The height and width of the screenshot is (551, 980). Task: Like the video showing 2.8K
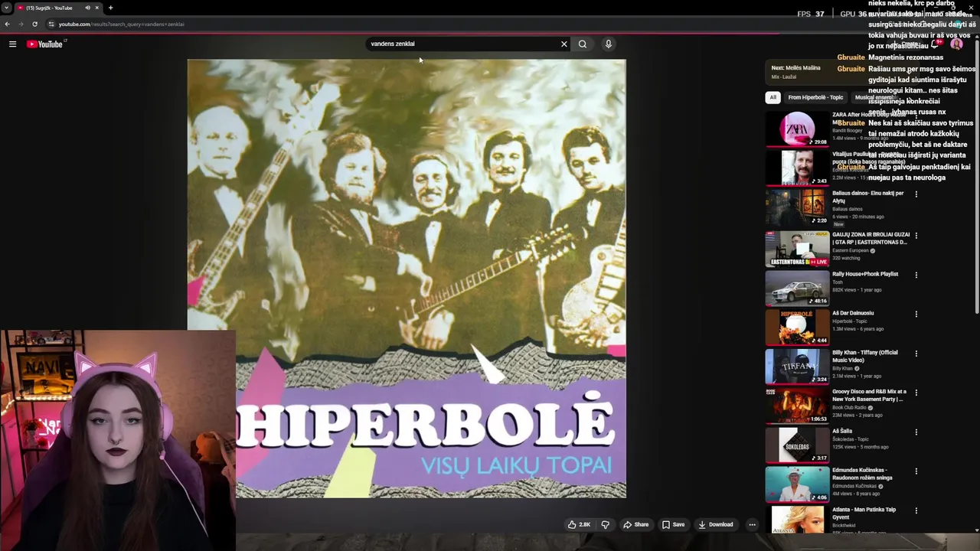(x=579, y=525)
